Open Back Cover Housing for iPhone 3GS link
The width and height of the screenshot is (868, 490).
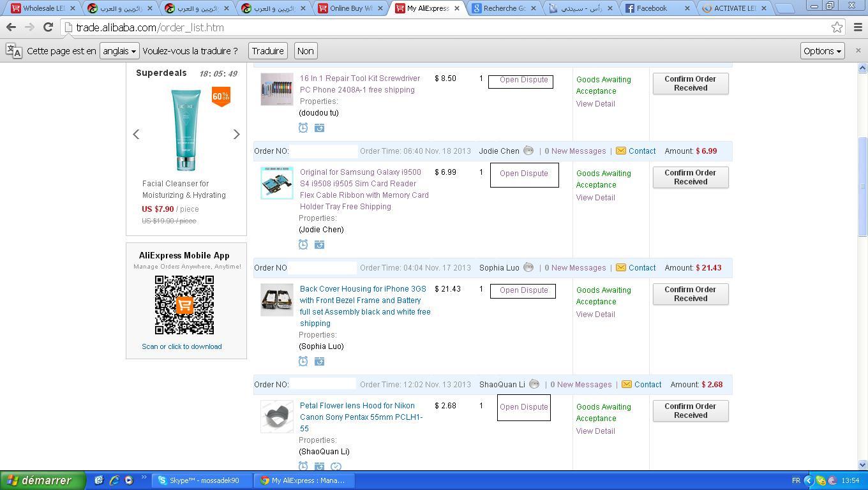point(365,306)
